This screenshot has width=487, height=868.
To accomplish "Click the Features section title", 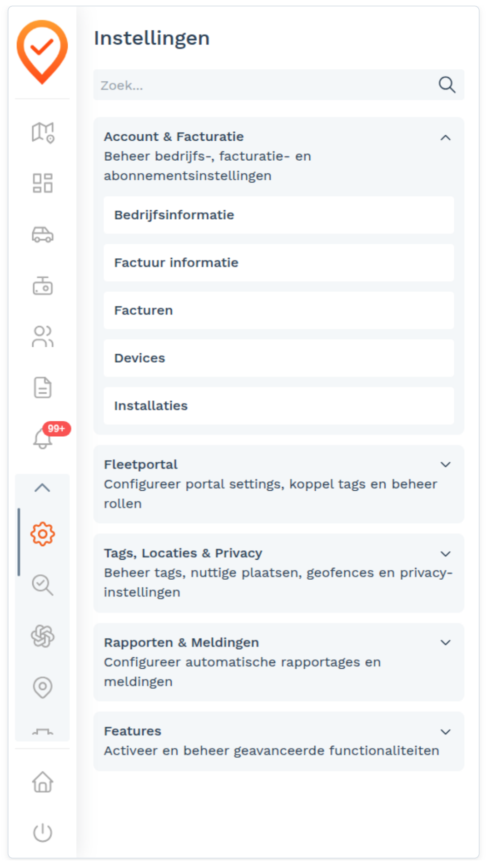I will 133,731.
